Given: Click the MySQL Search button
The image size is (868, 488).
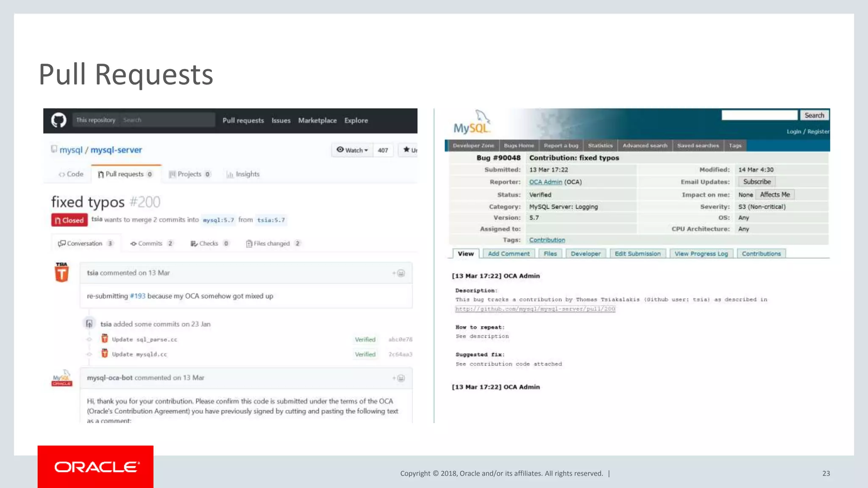Looking at the screenshot, I should point(814,115).
